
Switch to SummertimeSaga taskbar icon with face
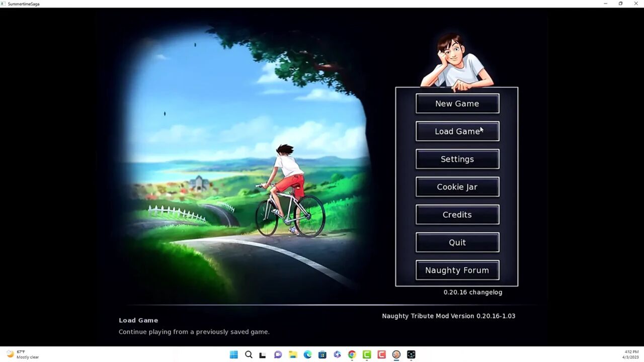point(396,354)
